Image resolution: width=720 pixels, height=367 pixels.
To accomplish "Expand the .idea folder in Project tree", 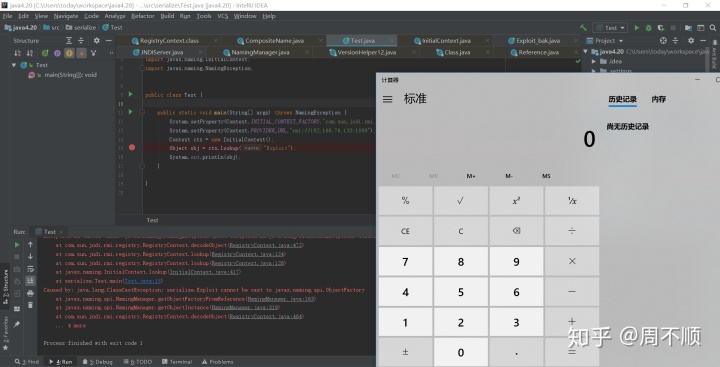I will 594,61.
